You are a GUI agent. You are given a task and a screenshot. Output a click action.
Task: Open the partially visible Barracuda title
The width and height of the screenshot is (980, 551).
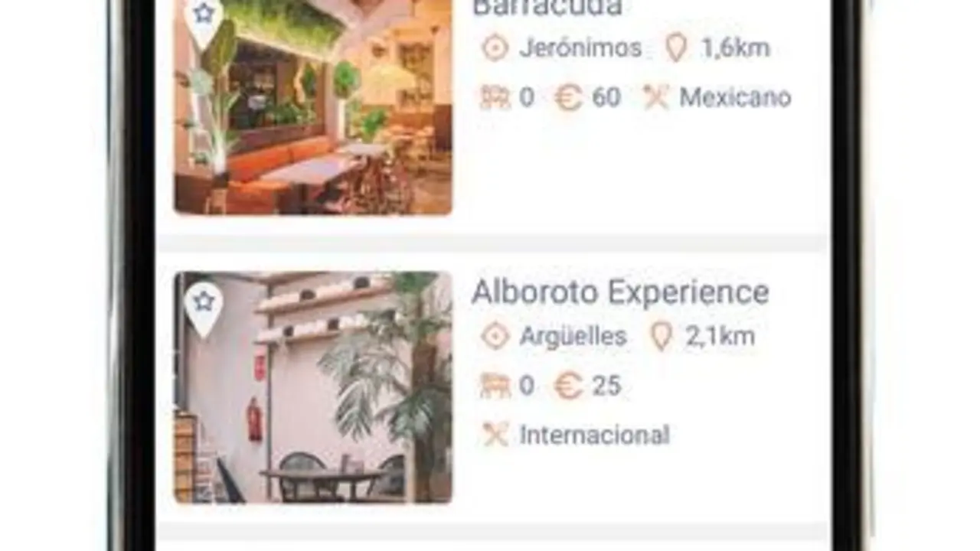click(547, 8)
